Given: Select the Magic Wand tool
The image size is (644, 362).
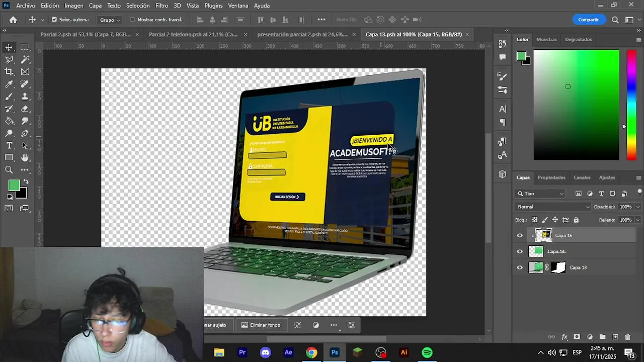Looking at the screenshot, I should (x=25, y=59).
